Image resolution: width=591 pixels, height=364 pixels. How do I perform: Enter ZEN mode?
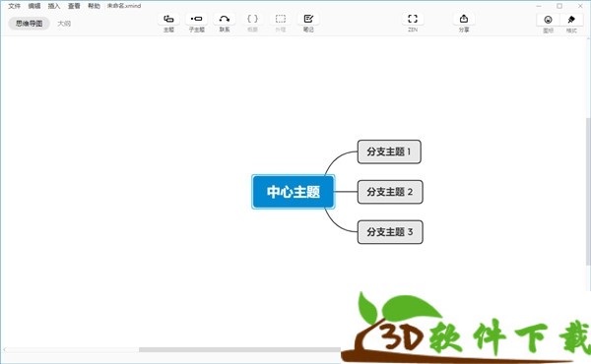(413, 19)
